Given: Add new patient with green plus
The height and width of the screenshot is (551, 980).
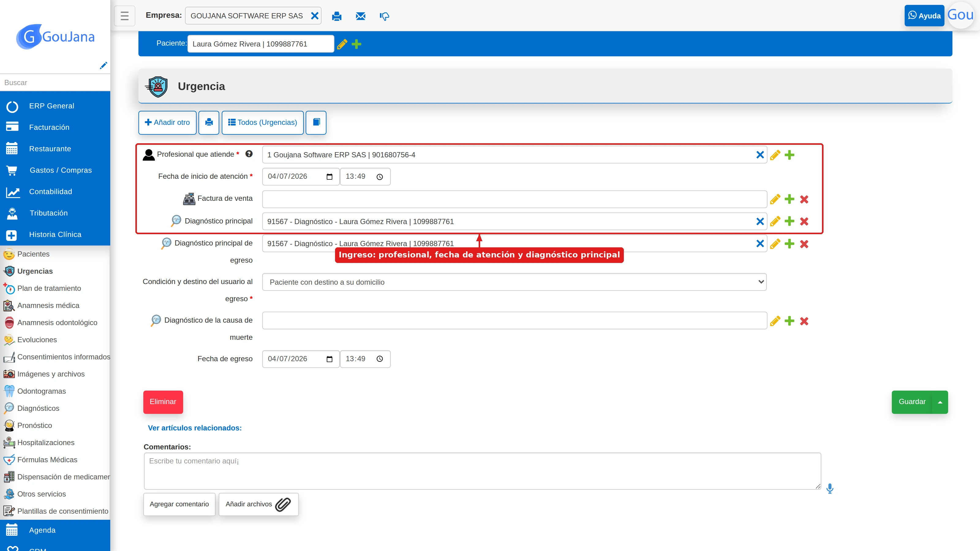Looking at the screenshot, I should pos(356,44).
